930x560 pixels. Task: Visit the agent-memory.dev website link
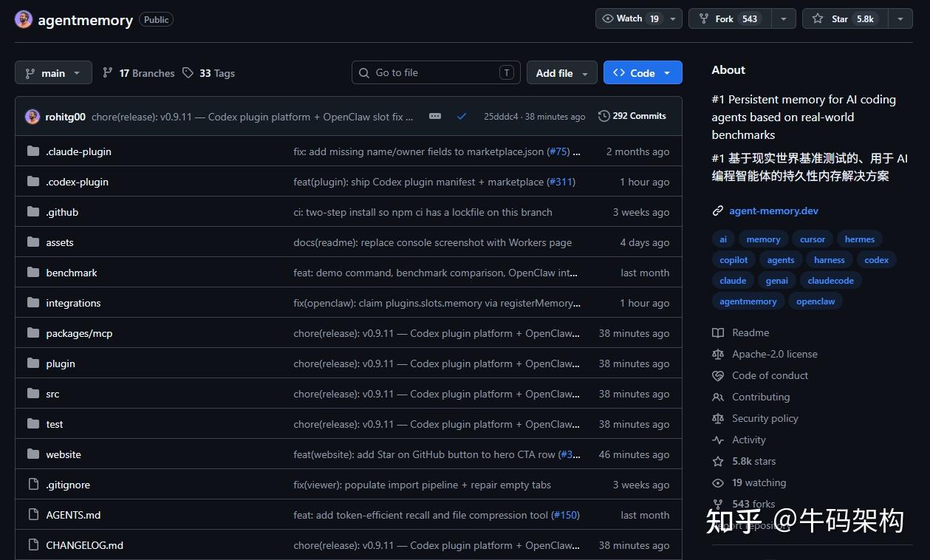(x=773, y=211)
